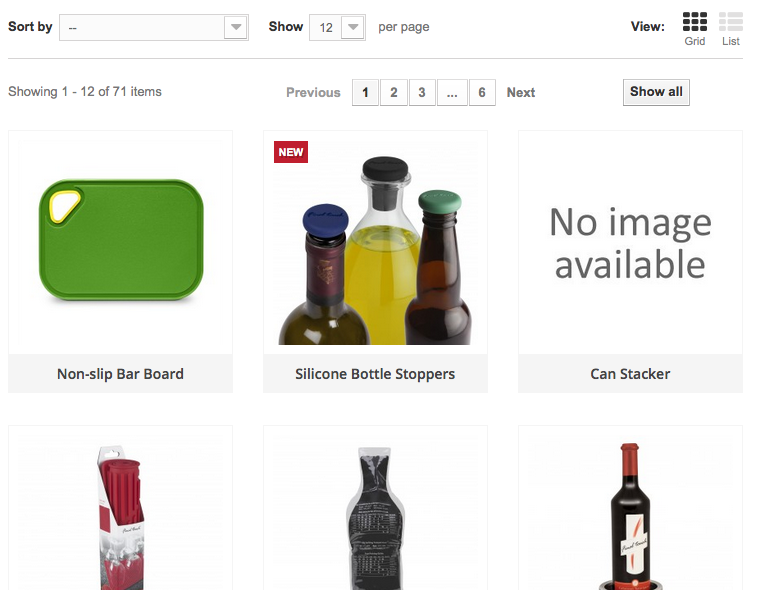This screenshot has height=590, width=783.
Task: Click the Non-slip Bar Board title
Action: pos(120,374)
